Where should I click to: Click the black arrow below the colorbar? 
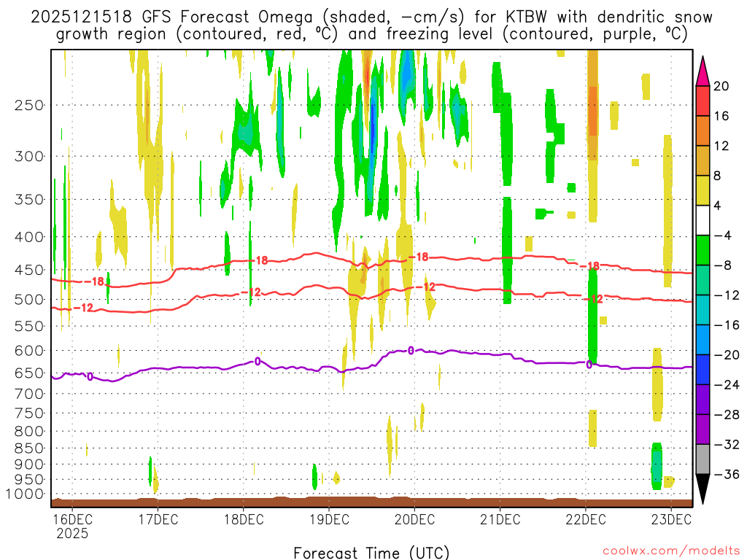pyautogui.click(x=703, y=489)
